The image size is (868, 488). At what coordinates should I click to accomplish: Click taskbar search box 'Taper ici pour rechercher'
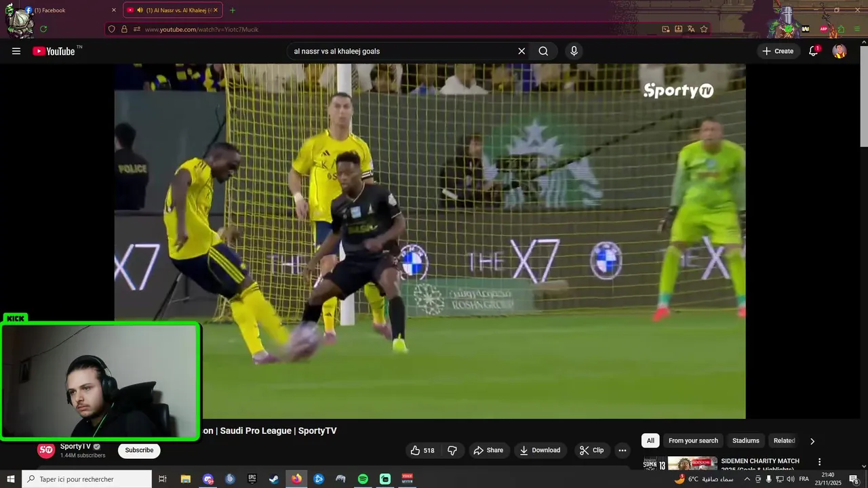click(x=87, y=479)
